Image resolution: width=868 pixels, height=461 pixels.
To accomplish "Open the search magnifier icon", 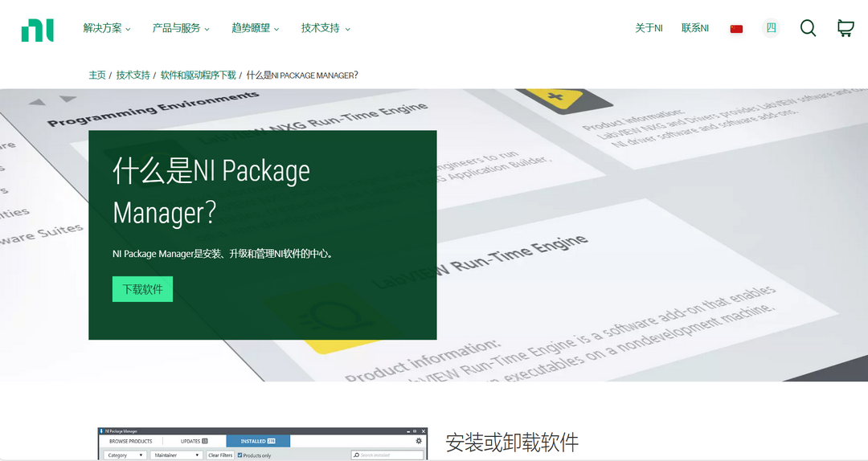I will click(808, 28).
